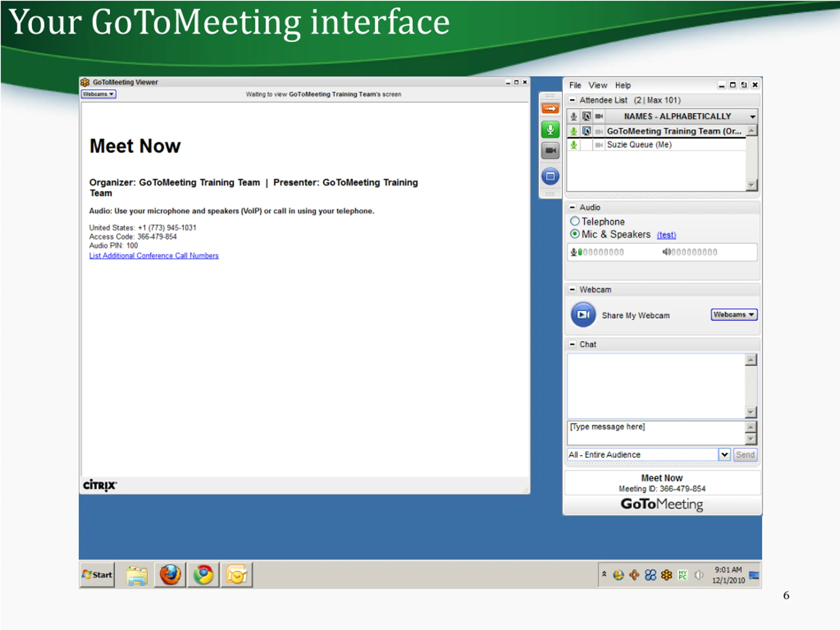Open the file explorer taskbar icon
The height and width of the screenshot is (630, 840).
(137, 575)
